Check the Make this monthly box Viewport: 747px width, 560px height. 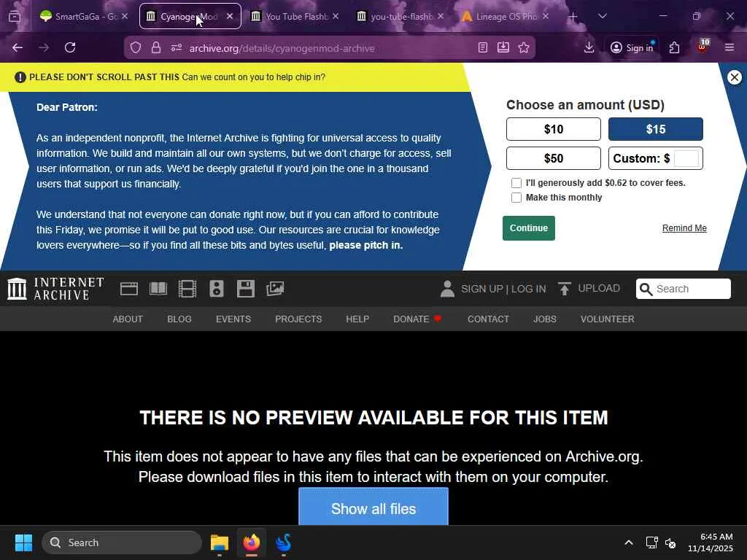[x=516, y=198]
